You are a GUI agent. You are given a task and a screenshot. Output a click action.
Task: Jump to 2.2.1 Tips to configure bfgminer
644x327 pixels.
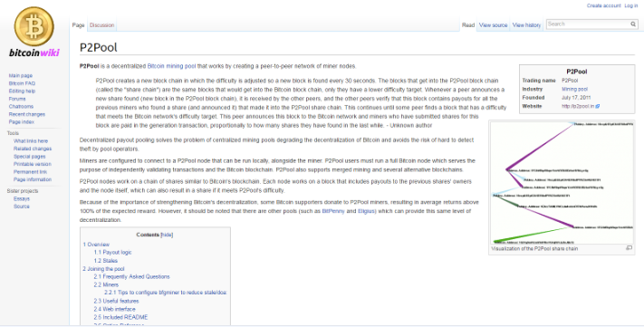166,293
